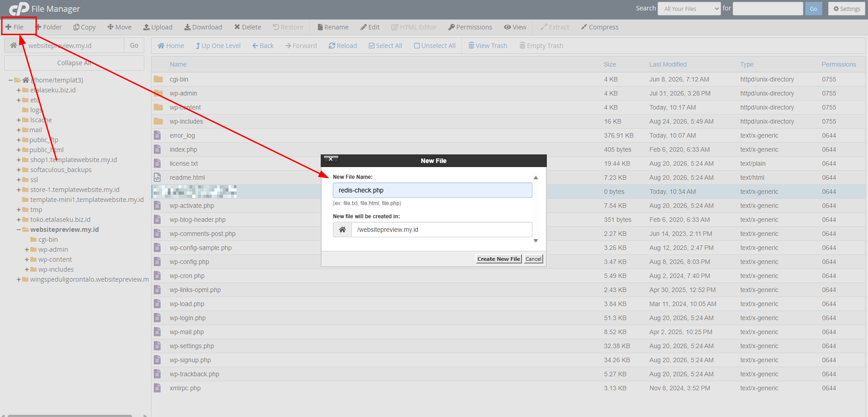868x417 pixels.
Task: Close the New File dialog with the X button
Action: pyautogui.click(x=331, y=159)
